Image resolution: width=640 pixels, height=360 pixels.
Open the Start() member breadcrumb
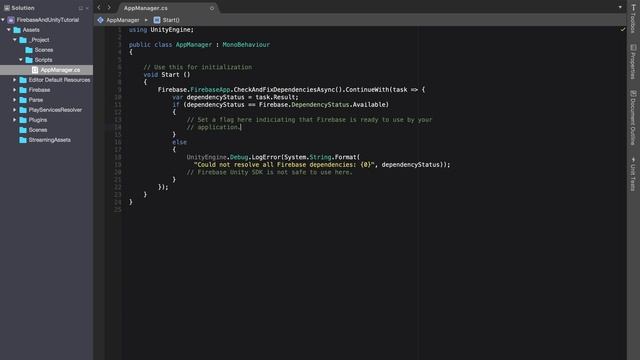click(x=171, y=20)
